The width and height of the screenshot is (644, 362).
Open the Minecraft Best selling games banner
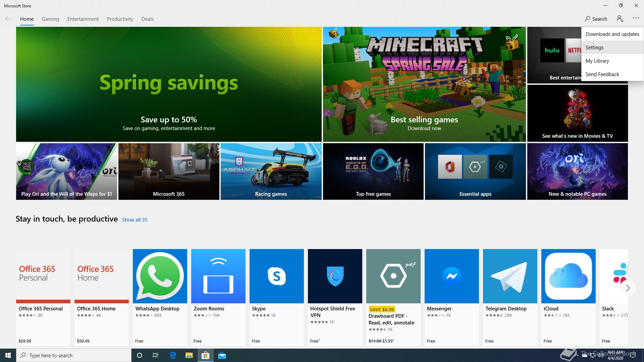click(424, 84)
